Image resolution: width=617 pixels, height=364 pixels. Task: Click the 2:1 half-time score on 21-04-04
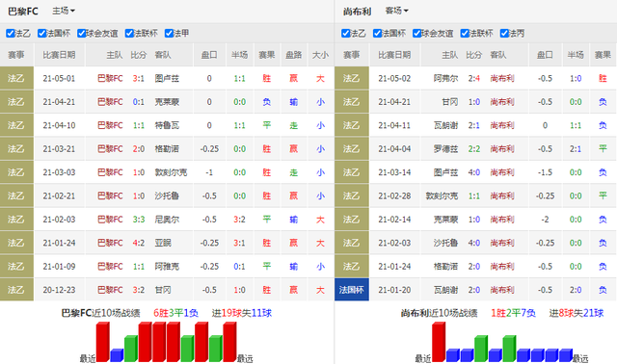click(576, 149)
